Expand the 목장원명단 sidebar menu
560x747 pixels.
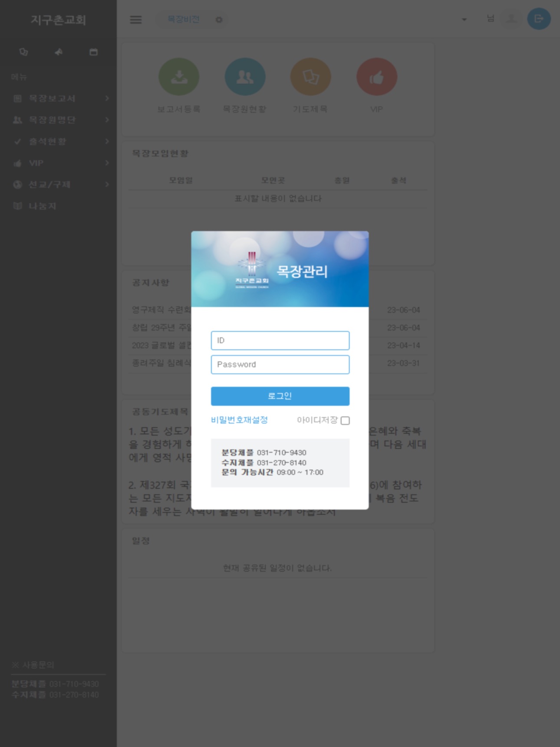[x=59, y=120]
